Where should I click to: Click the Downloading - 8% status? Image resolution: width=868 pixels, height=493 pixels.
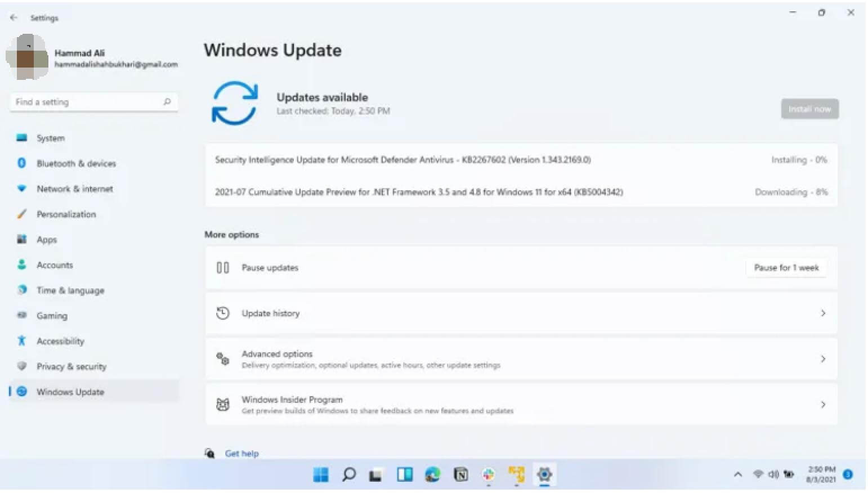point(791,192)
